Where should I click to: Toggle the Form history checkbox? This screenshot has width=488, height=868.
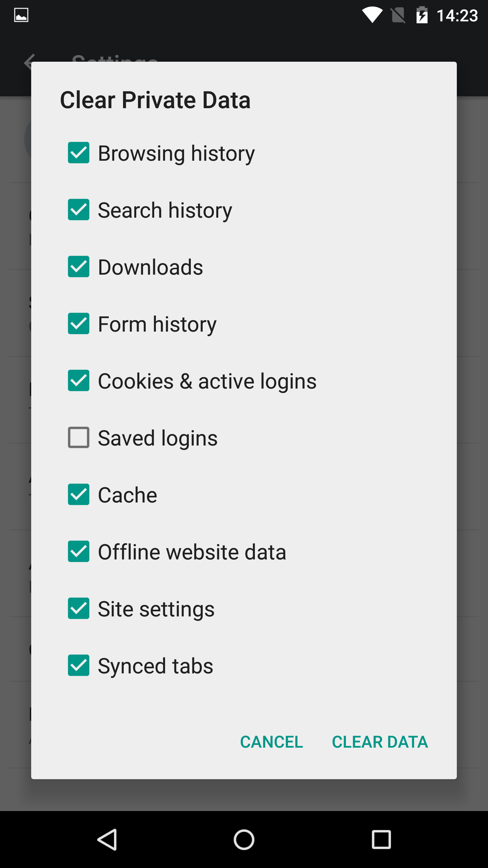tap(79, 324)
